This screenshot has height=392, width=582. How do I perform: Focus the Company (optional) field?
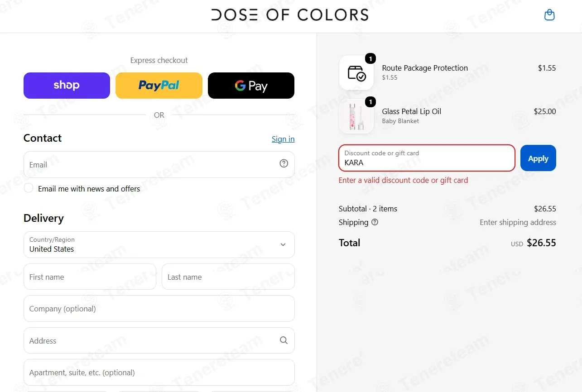point(159,309)
